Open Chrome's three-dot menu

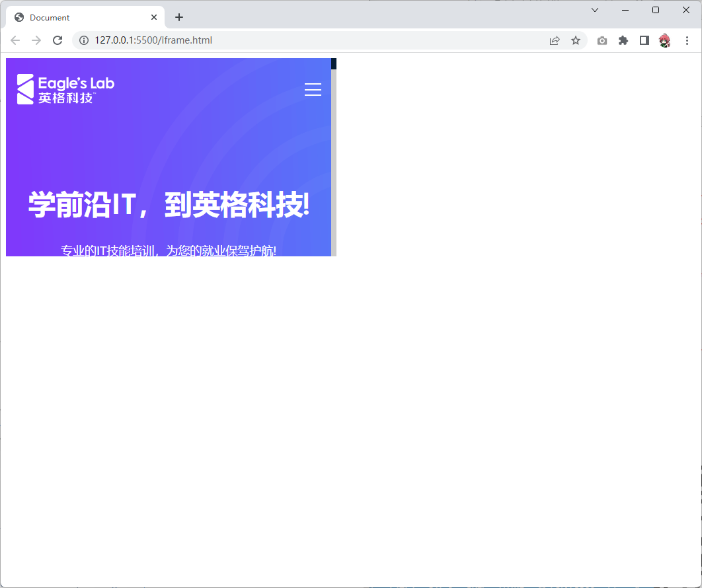pos(687,40)
